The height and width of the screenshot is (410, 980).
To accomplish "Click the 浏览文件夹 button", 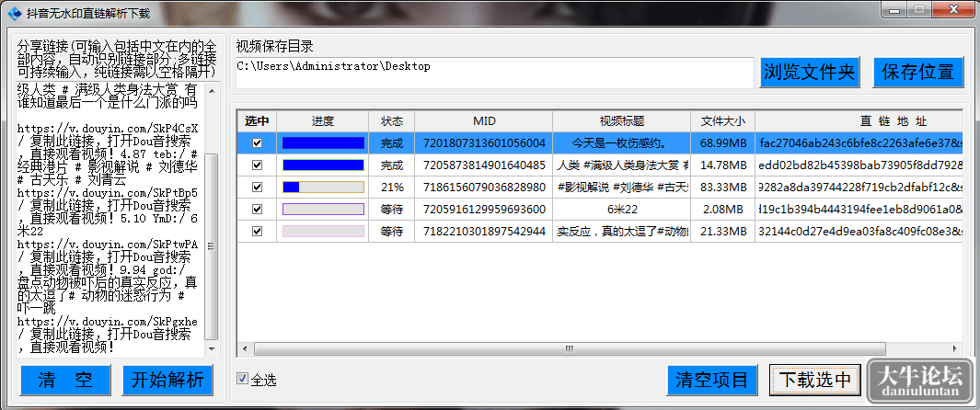I will [810, 73].
